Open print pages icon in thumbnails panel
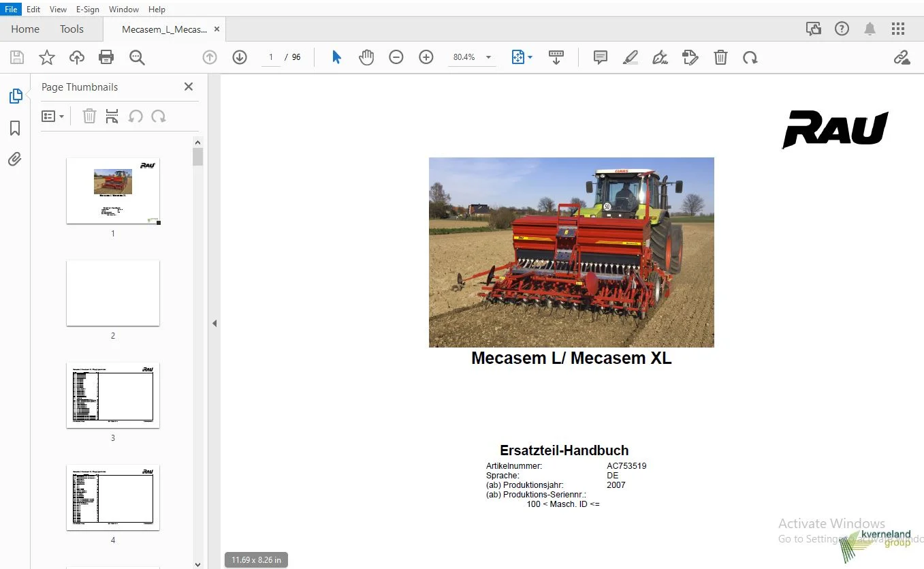The width and height of the screenshot is (924, 569). [x=112, y=116]
